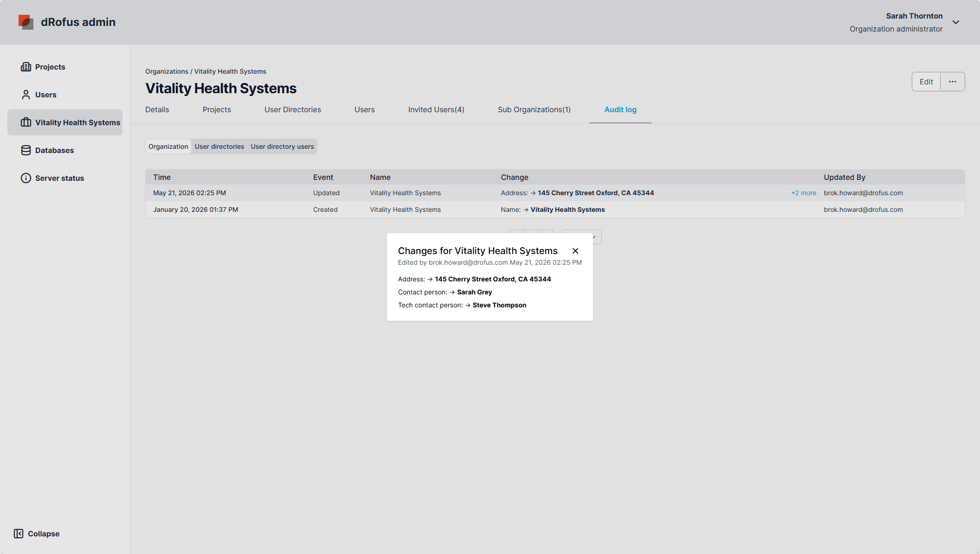Select the January 20, 2026 01:37 PM row
The width and height of the screenshot is (980, 554).
[555, 210]
